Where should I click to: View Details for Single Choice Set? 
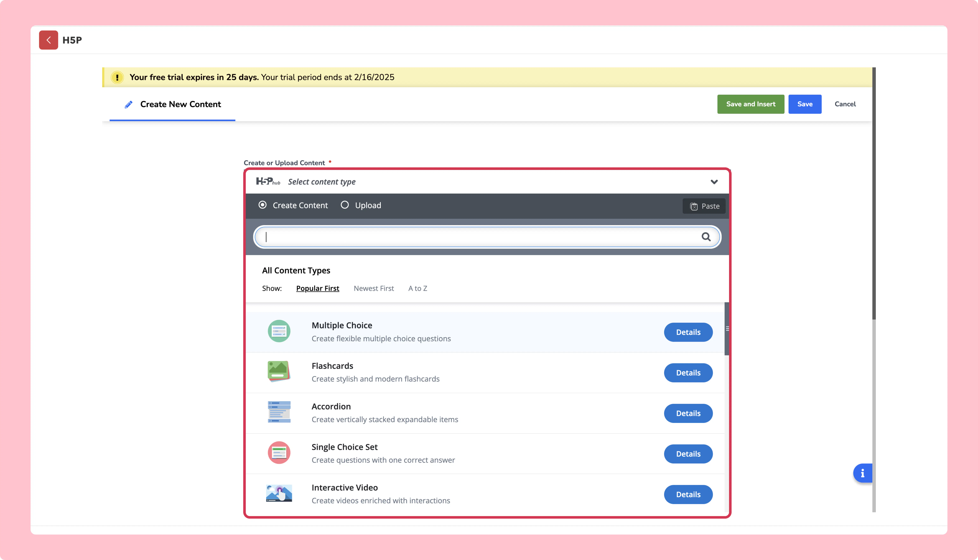[688, 454]
